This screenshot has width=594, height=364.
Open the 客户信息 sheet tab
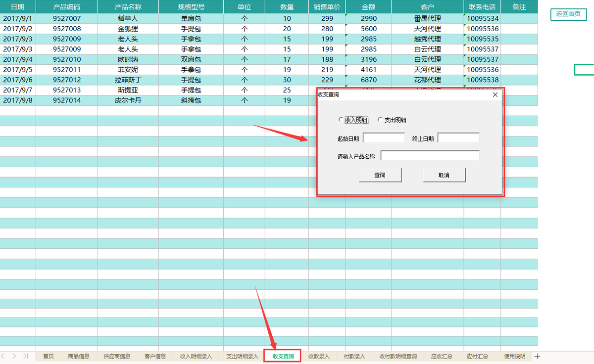coord(156,356)
